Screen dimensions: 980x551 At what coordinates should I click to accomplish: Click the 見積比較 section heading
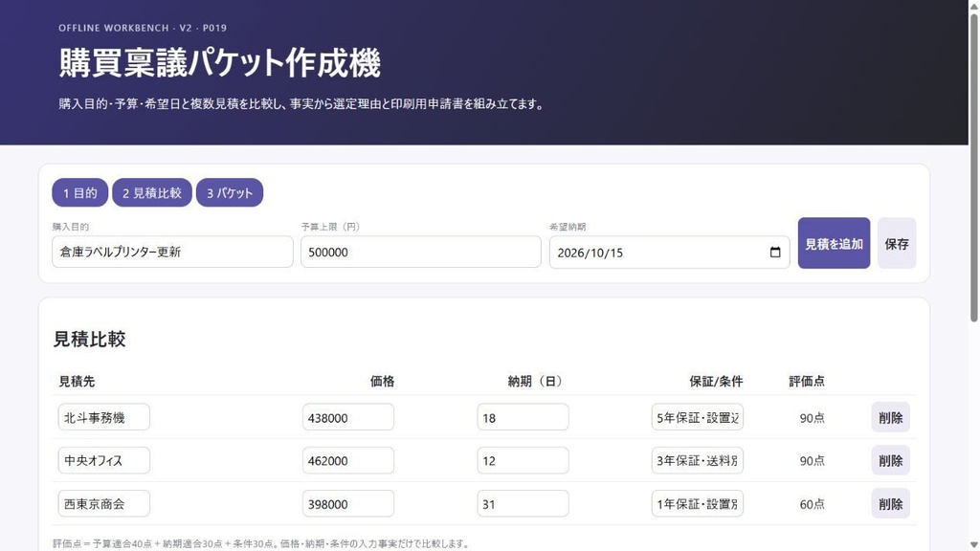89,340
